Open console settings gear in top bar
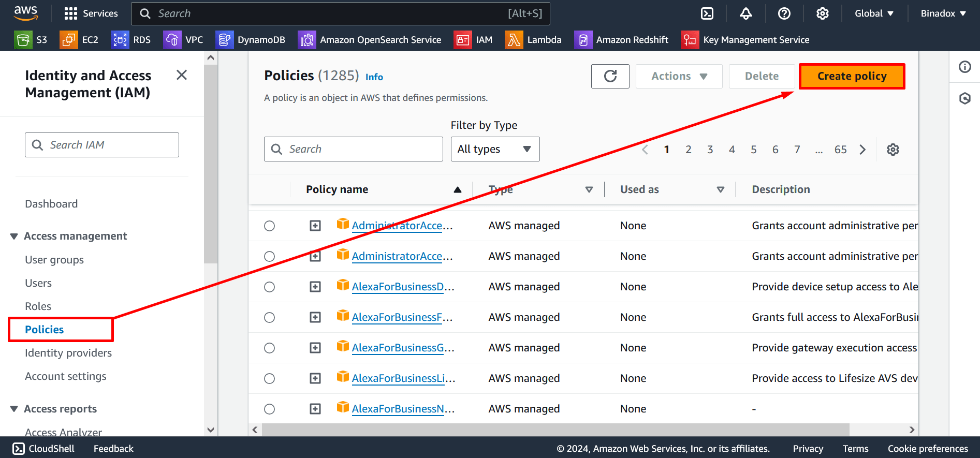 click(x=823, y=13)
